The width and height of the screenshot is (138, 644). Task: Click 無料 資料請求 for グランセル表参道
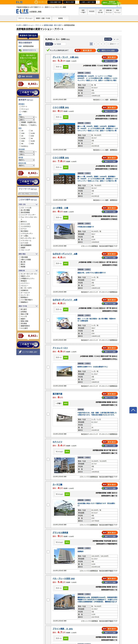coord(110,532)
